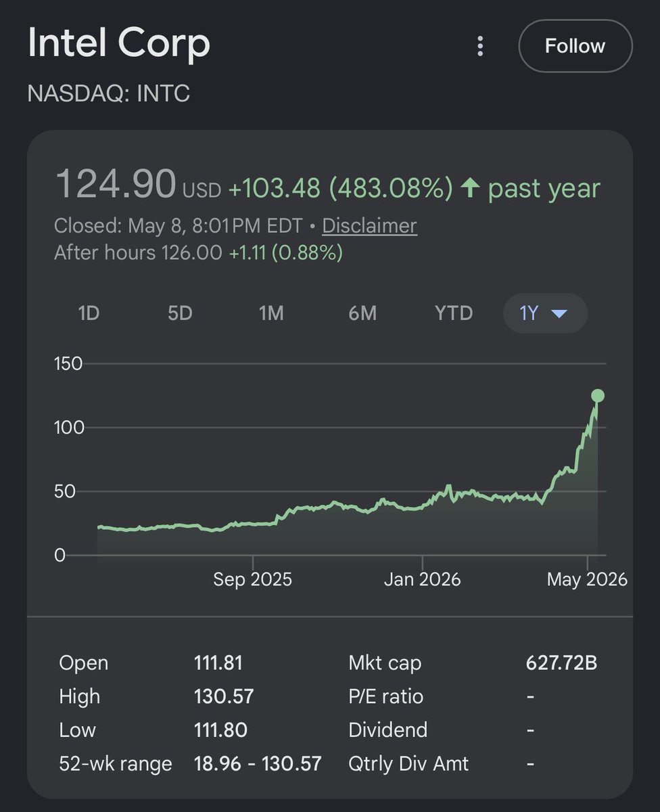Click the green up arrow beside past year
Screen dimensions: 660x812
tap(471, 189)
